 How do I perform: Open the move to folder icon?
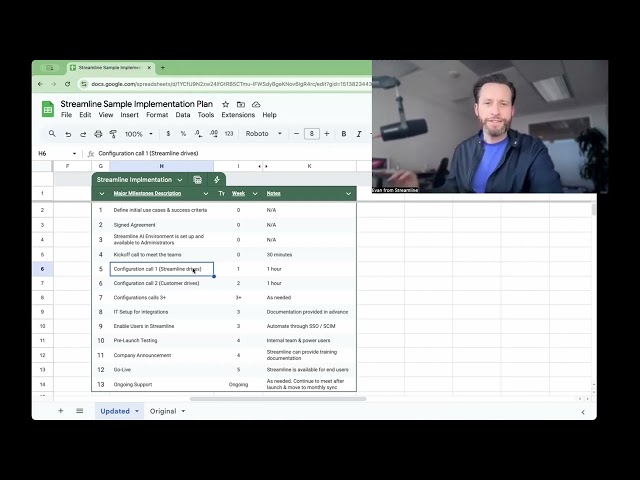(x=241, y=104)
